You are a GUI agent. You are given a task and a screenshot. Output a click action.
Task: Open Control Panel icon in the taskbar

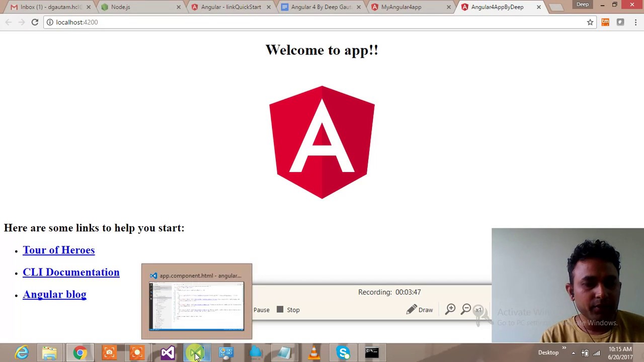(x=226, y=353)
